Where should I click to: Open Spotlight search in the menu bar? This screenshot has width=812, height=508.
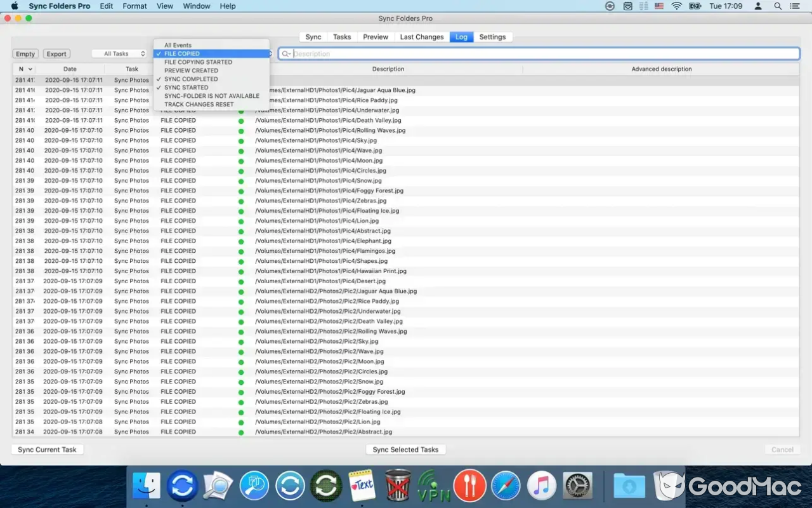tap(777, 6)
